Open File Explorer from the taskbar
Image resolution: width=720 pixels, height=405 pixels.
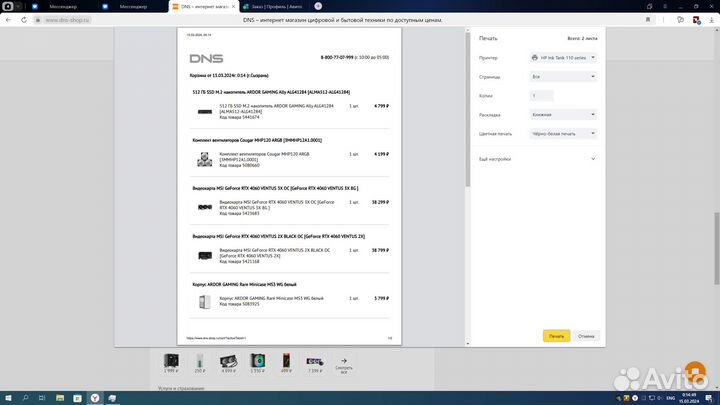[x=60, y=398]
